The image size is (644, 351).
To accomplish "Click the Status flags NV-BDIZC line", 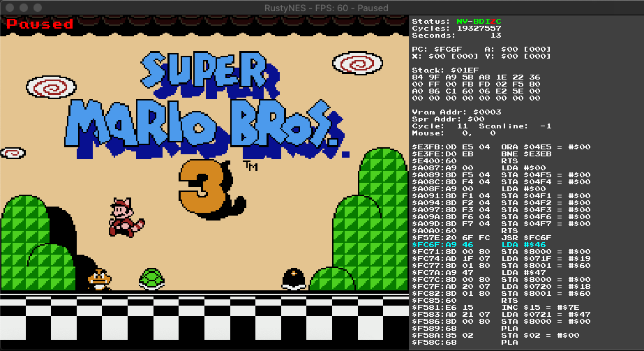I will click(x=456, y=22).
